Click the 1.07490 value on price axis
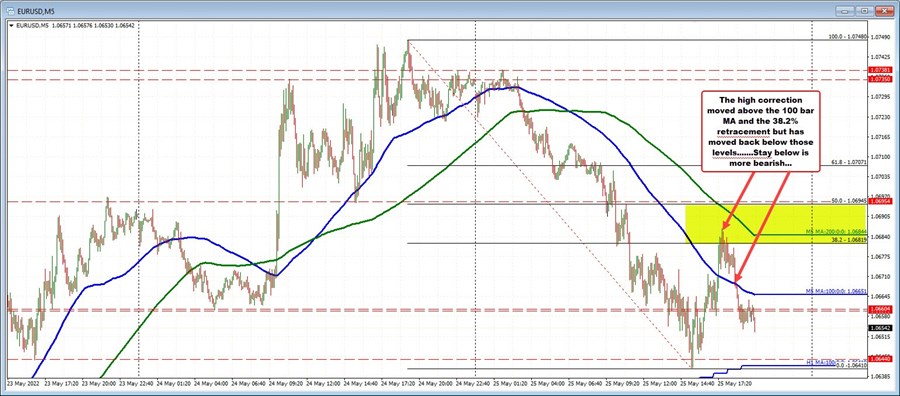 tap(881, 37)
